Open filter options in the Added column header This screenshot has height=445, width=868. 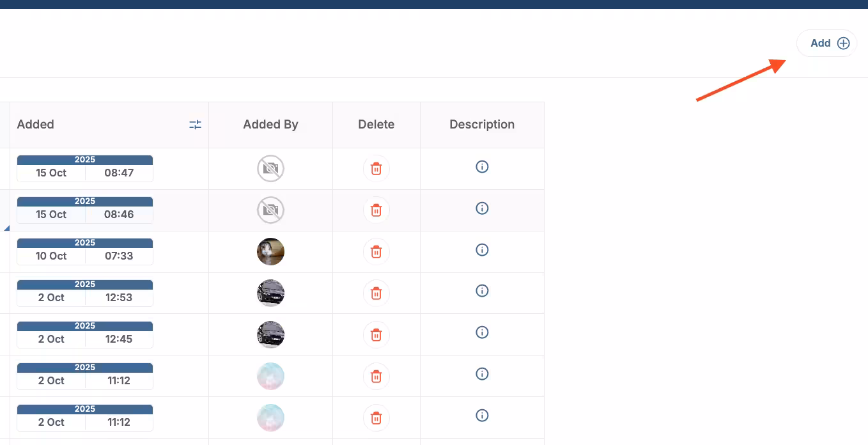(195, 125)
